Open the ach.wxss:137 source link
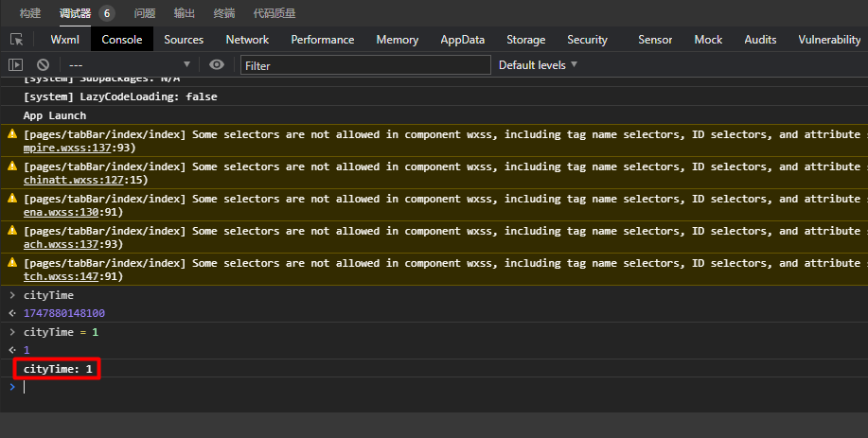Viewport: 868px width, 438px height. coord(61,244)
